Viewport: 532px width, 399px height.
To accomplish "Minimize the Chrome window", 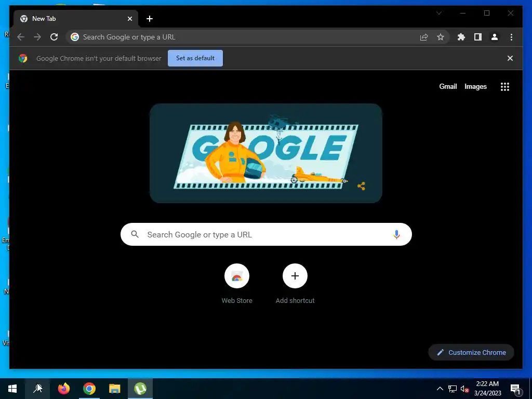I will tap(463, 13).
